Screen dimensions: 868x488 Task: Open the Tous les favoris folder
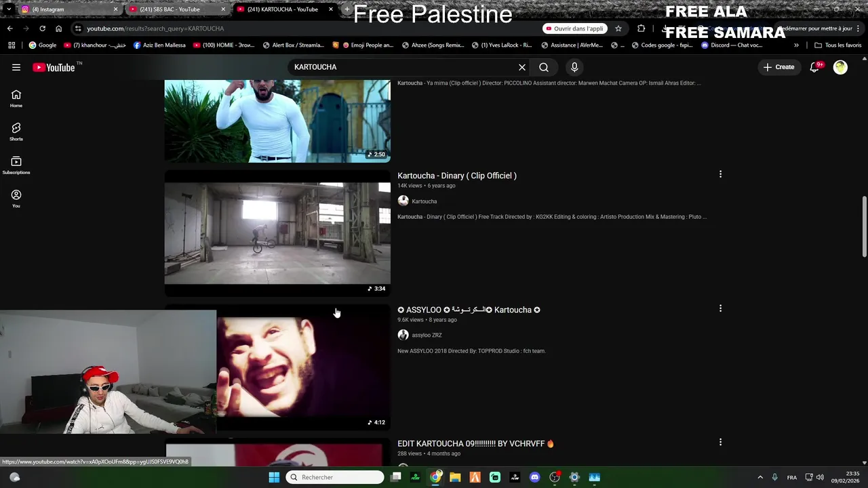pyautogui.click(x=837, y=45)
